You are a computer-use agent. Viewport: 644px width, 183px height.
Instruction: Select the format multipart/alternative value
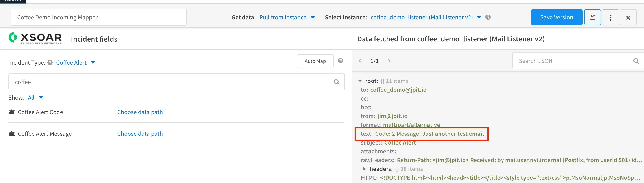(x=411, y=125)
